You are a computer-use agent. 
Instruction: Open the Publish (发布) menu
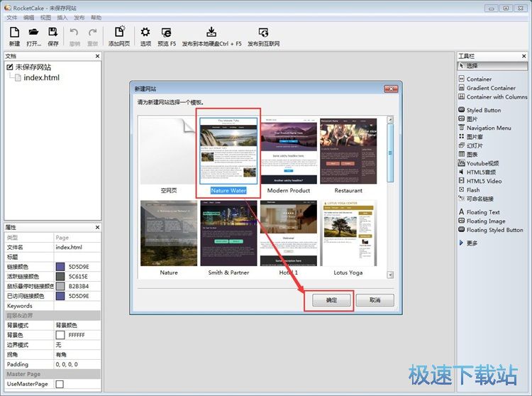[x=79, y=17]
